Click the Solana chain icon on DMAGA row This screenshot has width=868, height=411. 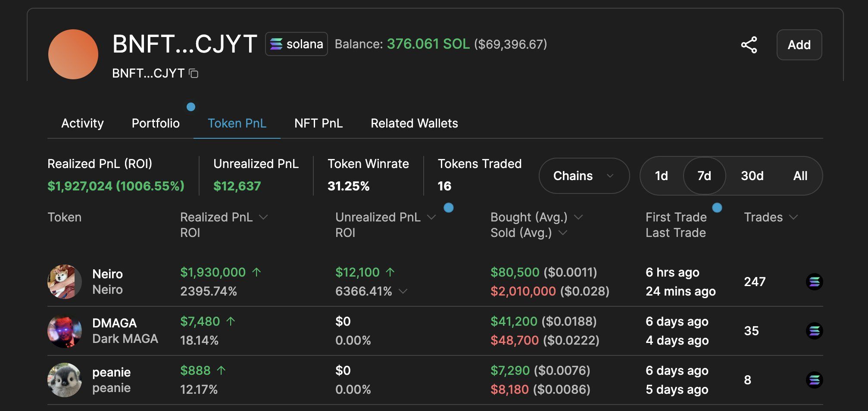point(814,331)
